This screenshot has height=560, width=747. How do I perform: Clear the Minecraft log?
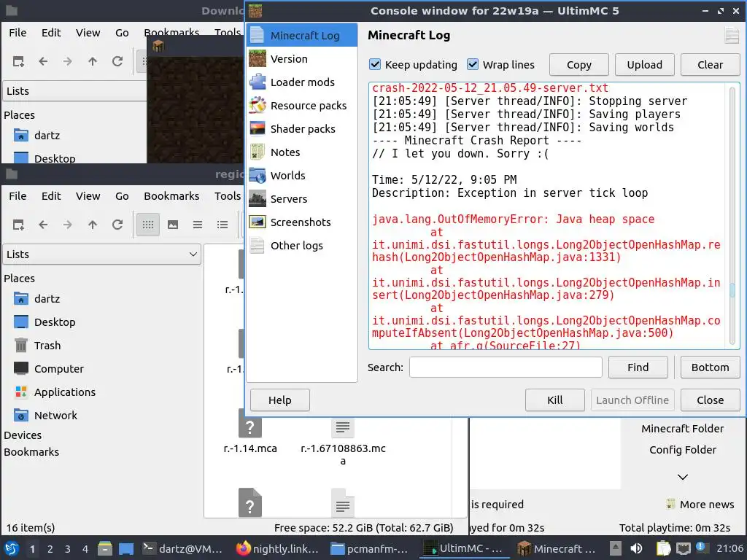coord(710,65)
